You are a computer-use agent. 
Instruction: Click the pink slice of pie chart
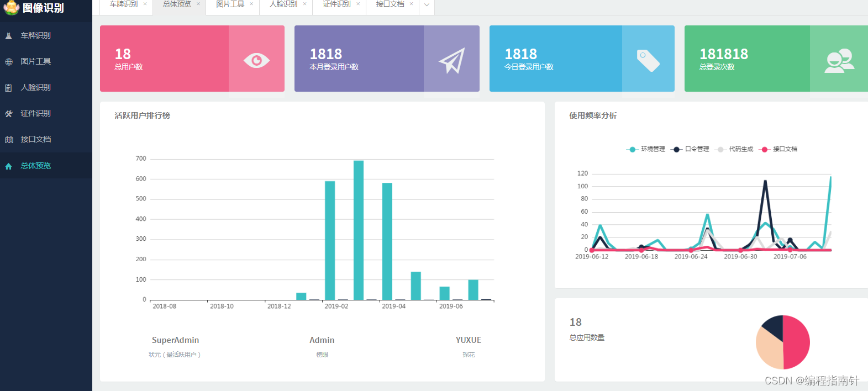coord(797,342)
